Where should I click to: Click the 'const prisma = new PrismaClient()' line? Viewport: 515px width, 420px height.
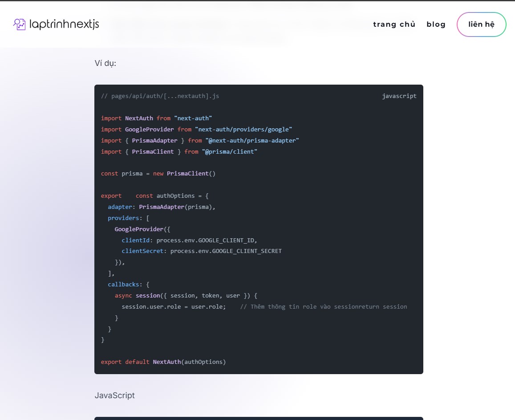pos(158,174)
